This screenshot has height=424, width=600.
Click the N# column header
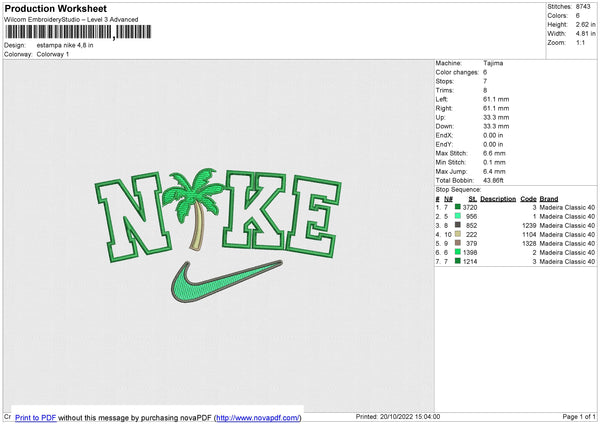[x=448, y=199]
